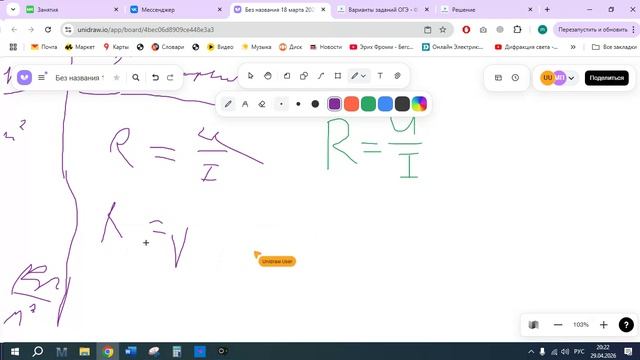Select the arrow pointer tool

(x=251, y=76)
